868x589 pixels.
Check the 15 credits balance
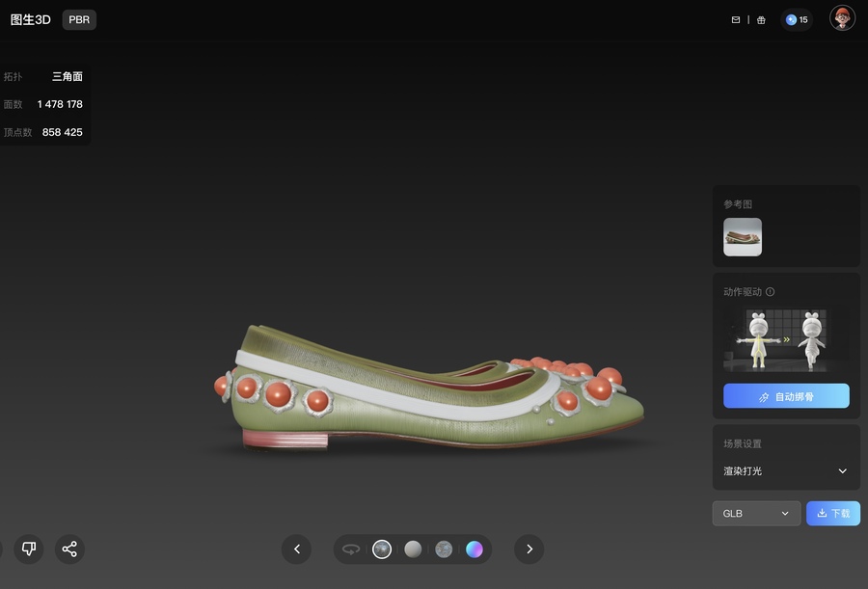pyautogui.click(x=797, y=20)
